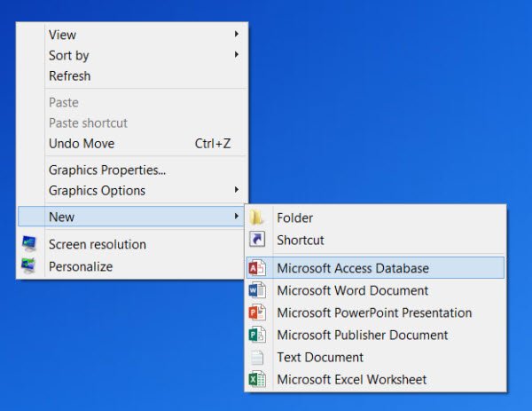Screen dimensions: 532x411
Task: Click the orange PowerPoint Presentation icon
Action: coord(257,312)
